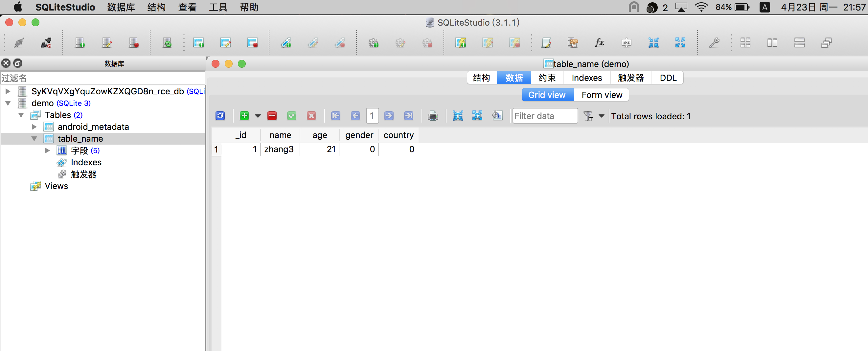Cascade windows icon
Screen dimensions: 868x351
pos(826,43)
